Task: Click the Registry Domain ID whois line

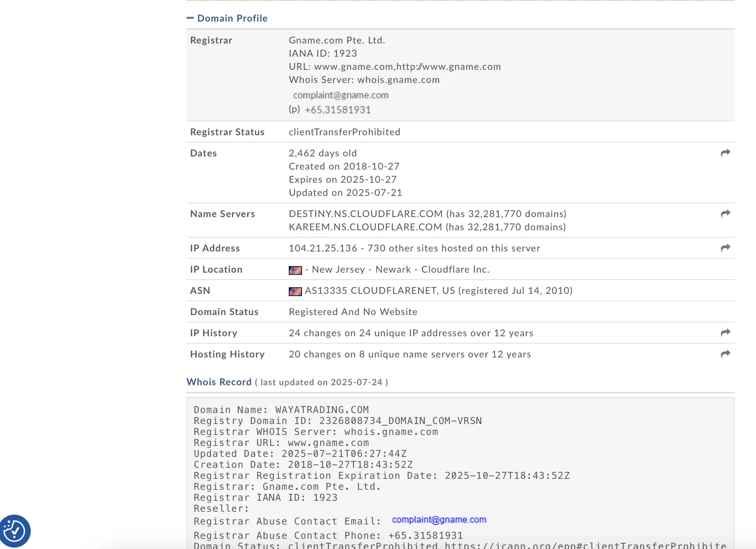Action: pos(338,421)
